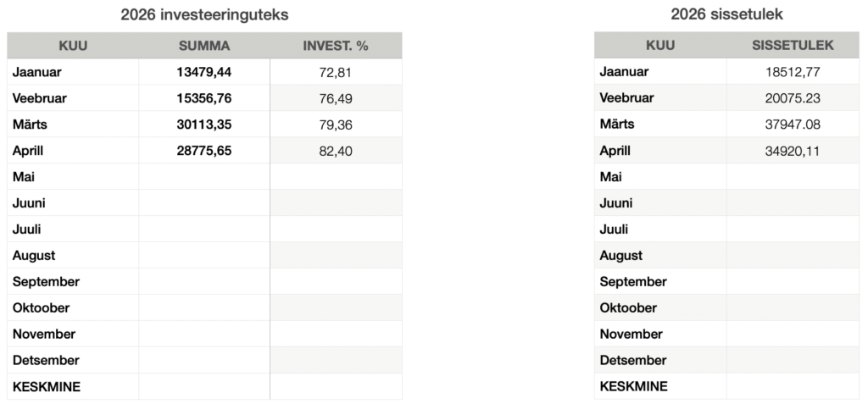Viewport: 868px width, 415px height.
Task: Click the SISSETULEK column header
Action: (x=793, y=46)
